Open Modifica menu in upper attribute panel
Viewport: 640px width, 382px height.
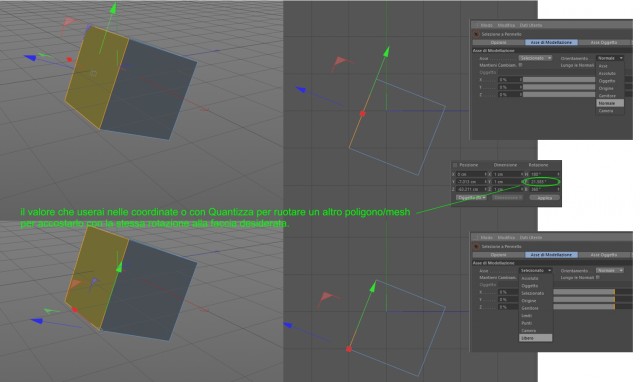[x=506, y=25]
